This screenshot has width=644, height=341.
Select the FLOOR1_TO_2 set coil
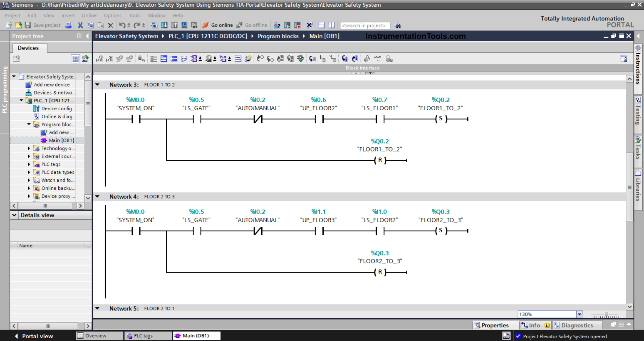[x=441, y=119]
